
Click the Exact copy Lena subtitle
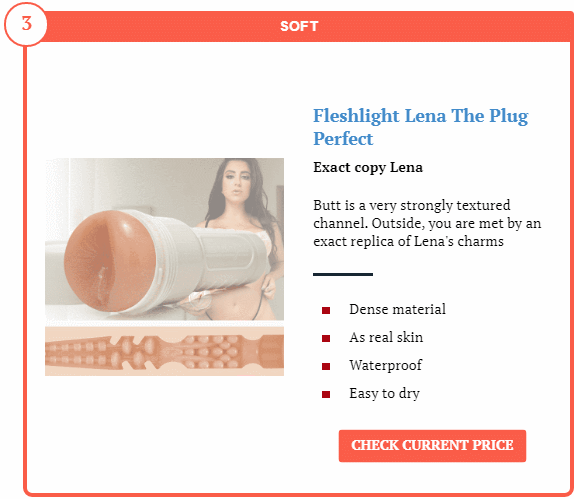[x=368, y=168]
